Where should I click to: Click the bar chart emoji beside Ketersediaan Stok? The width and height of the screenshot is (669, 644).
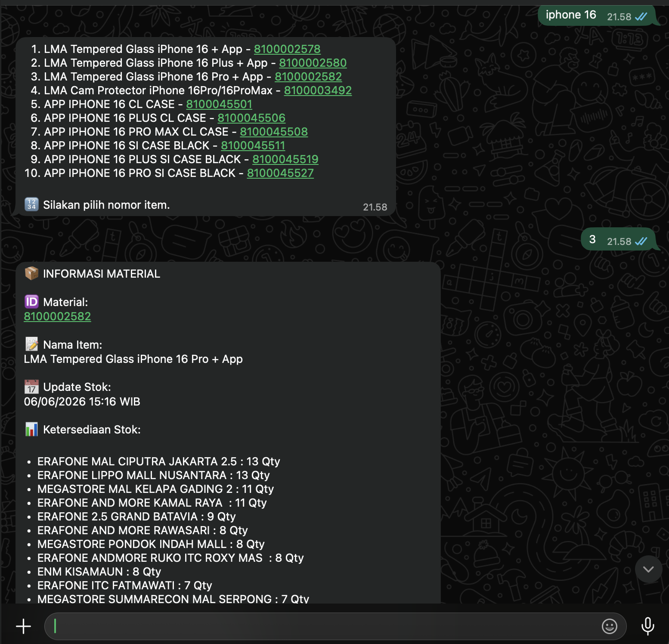(31, 429)
